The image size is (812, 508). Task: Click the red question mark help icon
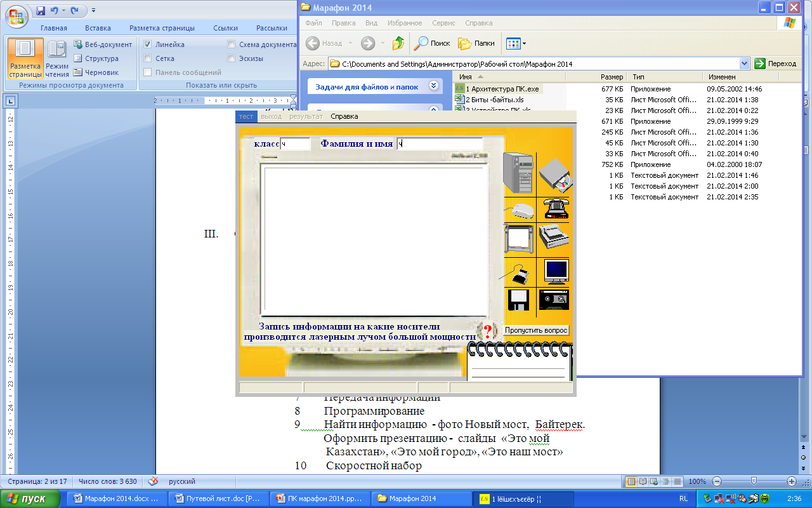coord(487,331)
